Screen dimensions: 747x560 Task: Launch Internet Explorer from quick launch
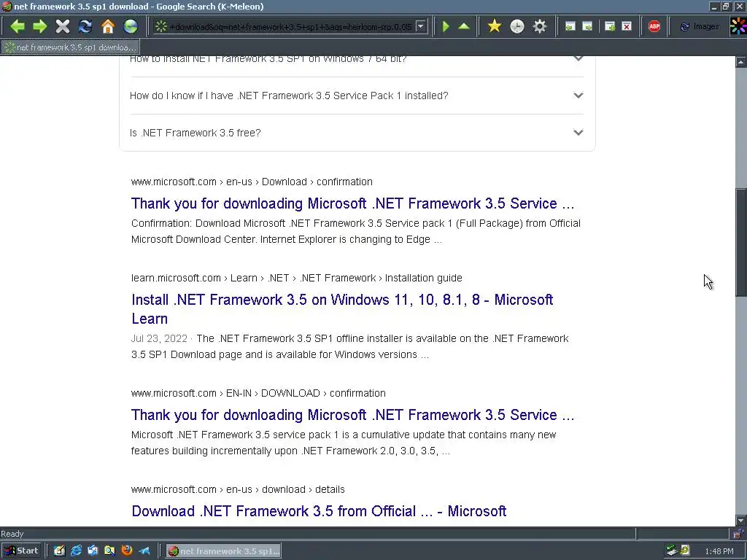click(76, 551)
